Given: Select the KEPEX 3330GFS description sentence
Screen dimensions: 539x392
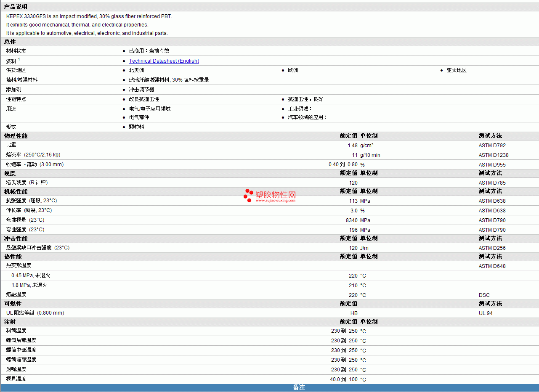Looking at the screenshot, I should pos(89,16).
